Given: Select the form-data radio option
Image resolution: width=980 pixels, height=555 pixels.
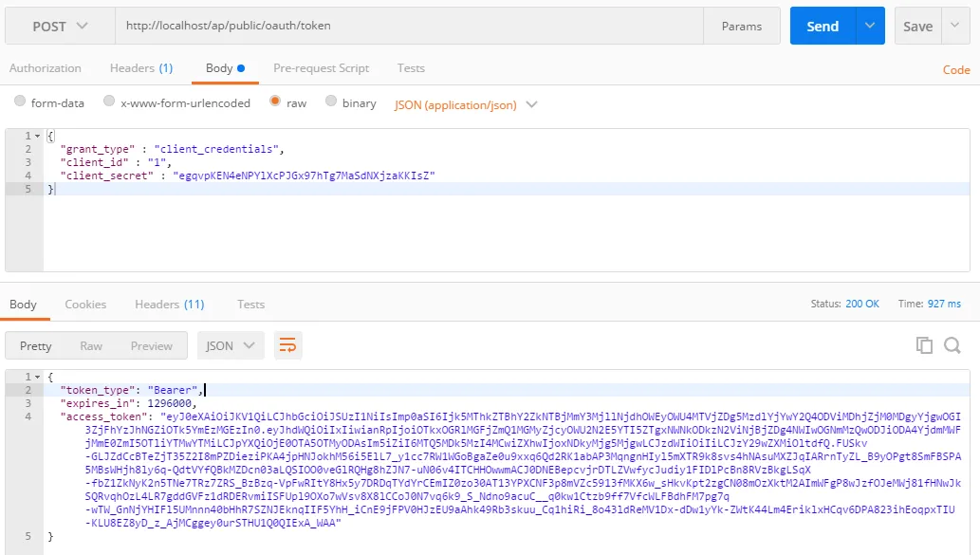Looking at the screenshot, I should point(21,102).
